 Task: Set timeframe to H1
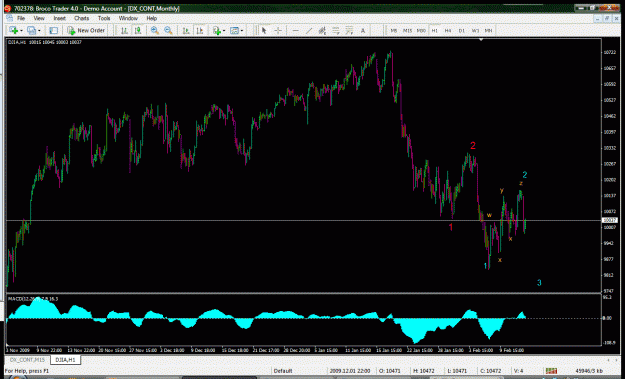tap(434, 30)
